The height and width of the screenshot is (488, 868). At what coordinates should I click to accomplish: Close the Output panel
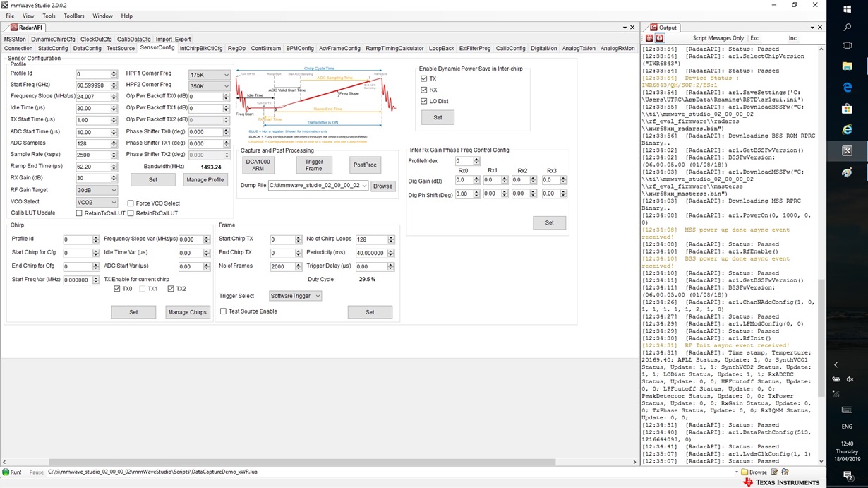coord(820,28)
